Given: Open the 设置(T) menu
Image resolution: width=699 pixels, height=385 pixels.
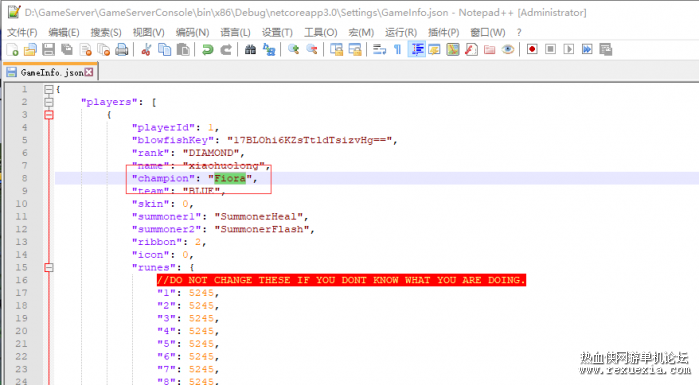Looking at the screenshot, I should pos(277,33).
